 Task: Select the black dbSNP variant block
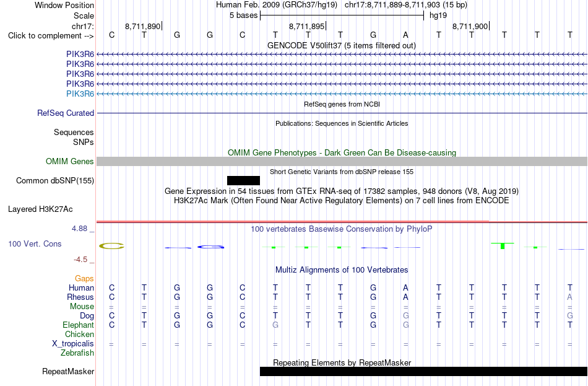(243, 181)
